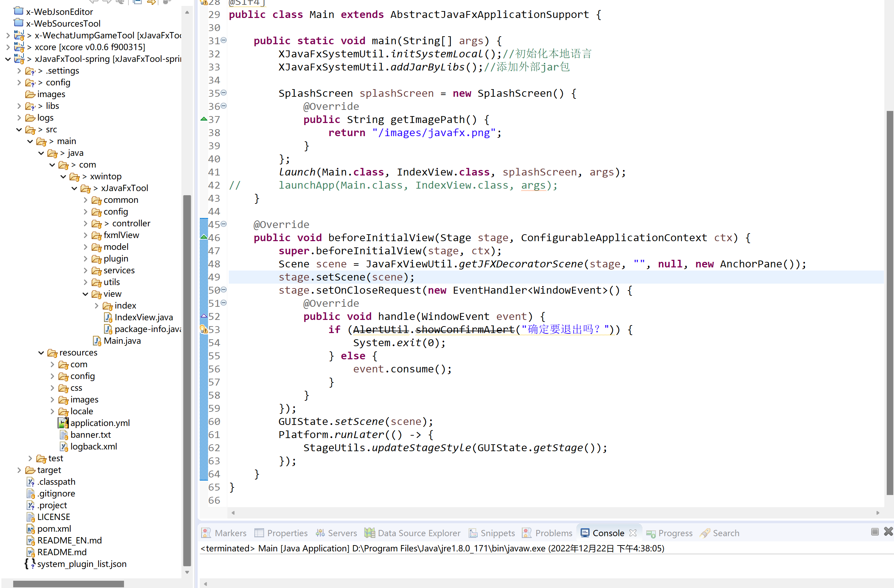Click the system_plugin_list.json braces icon

click(30, 564)
